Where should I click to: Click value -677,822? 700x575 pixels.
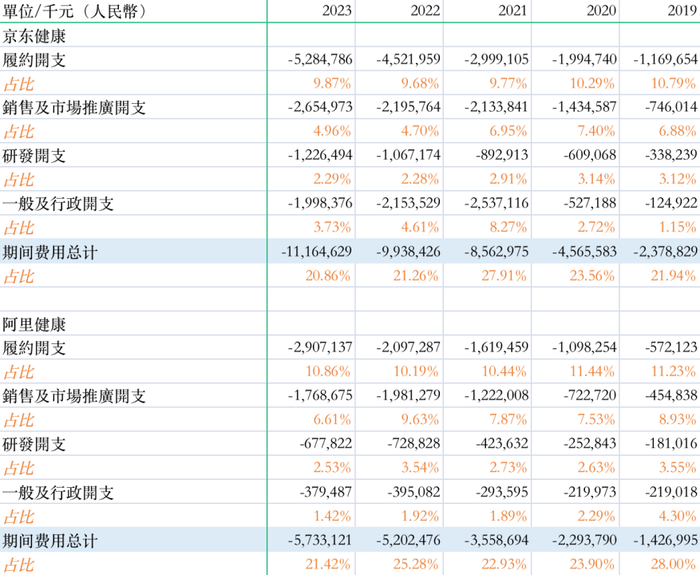326,443
